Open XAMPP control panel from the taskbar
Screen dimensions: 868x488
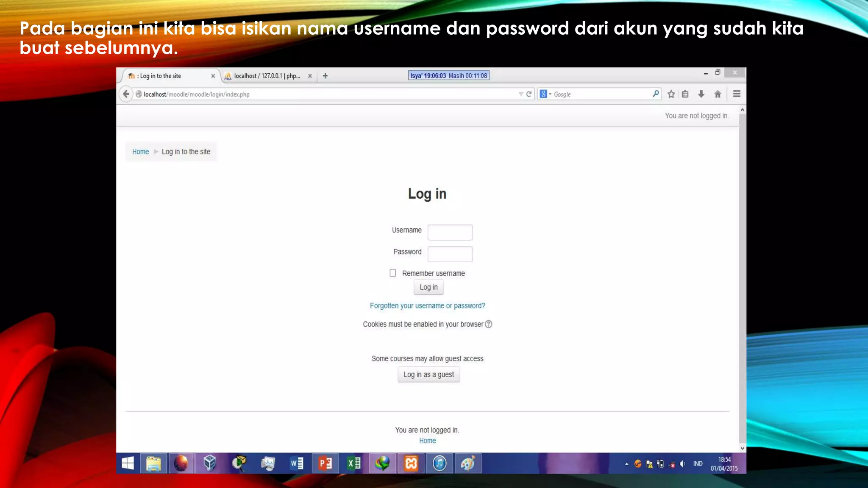click(411, 463)
